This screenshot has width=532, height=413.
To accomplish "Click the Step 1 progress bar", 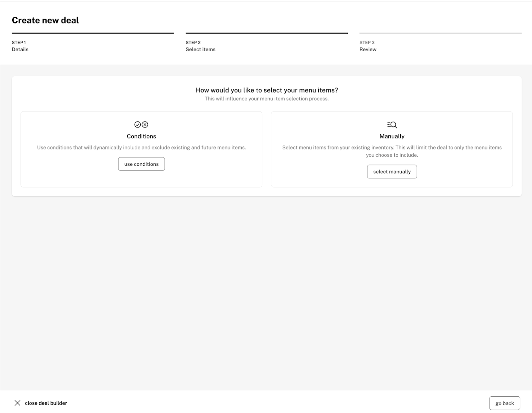I will click(93, 33).
